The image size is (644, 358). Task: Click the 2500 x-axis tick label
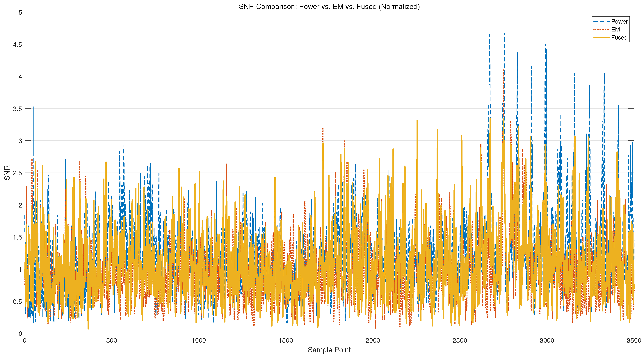click(x=460, y=341)
